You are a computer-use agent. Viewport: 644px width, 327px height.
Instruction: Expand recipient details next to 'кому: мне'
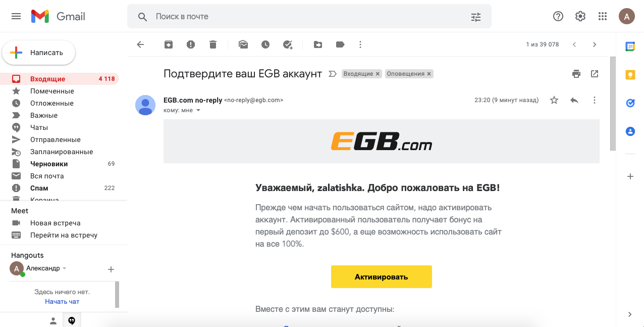point(198,110)
